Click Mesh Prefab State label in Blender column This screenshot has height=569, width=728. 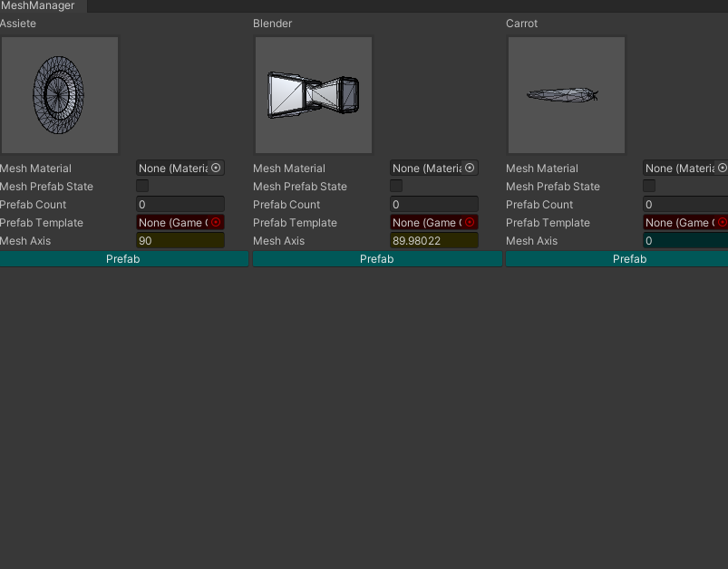click(x=300, y=186)
